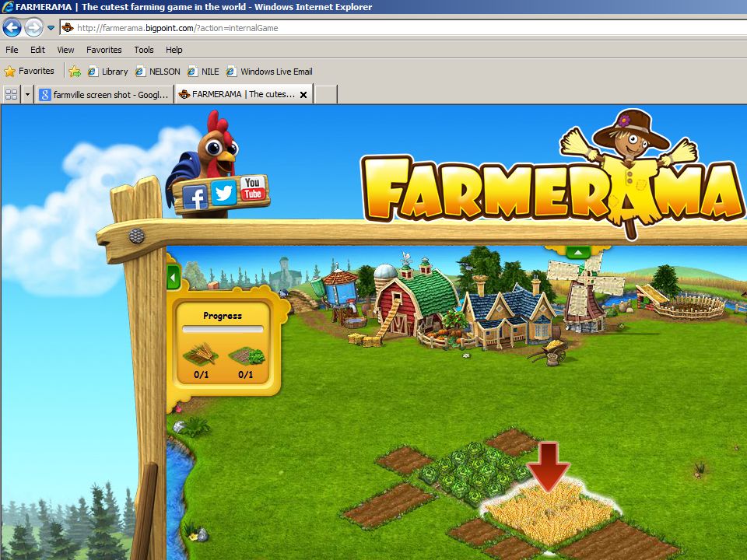Click the Add to Favorites Bar icon
747x560 pixels.
[75, 72]
